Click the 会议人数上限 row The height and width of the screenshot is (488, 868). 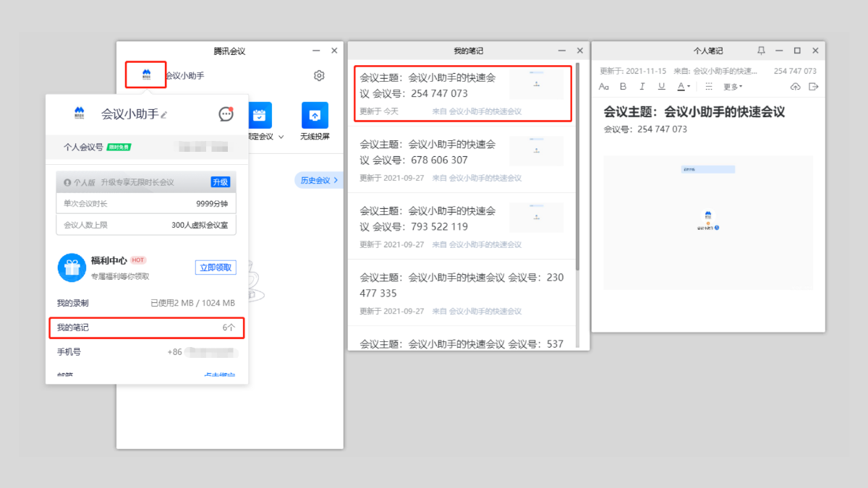coord(145,225)
